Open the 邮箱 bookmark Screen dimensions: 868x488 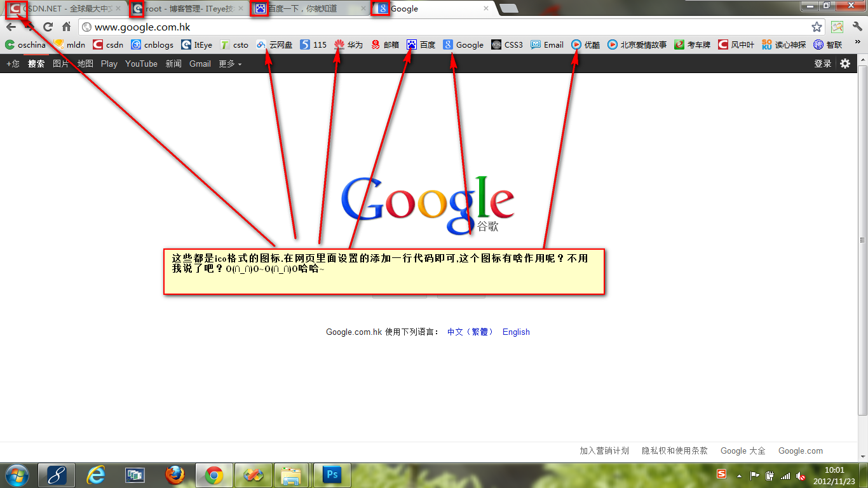point(385,44)
